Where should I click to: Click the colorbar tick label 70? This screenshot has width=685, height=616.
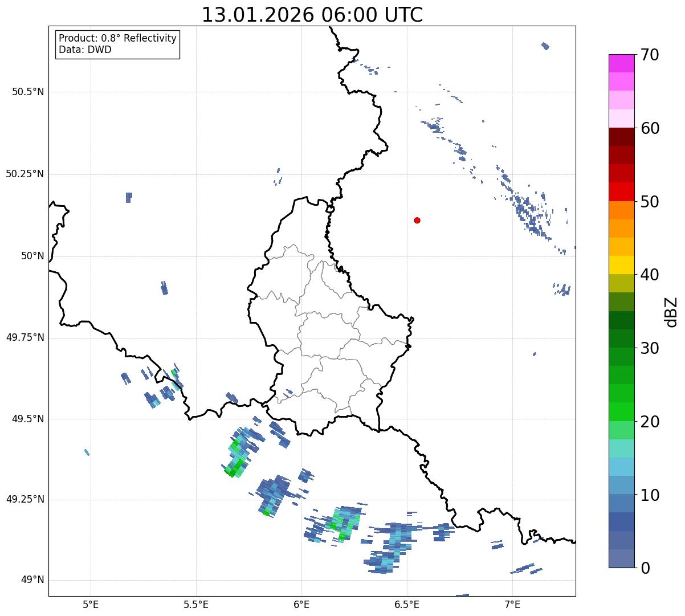click(650, 55)
